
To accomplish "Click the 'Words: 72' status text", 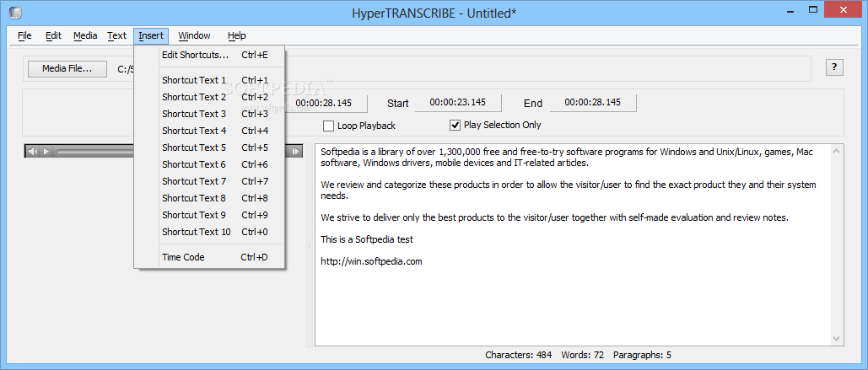I will point(582,355).
